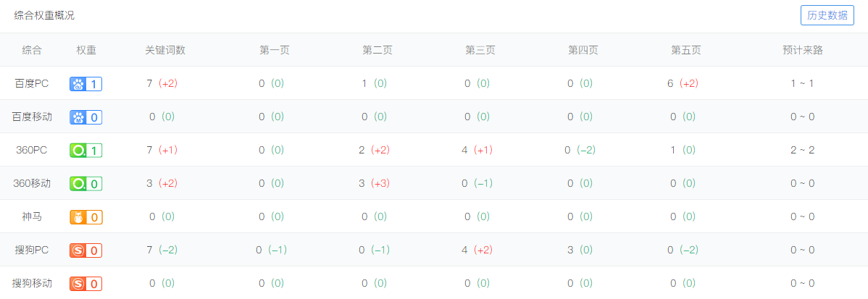Click the Baidu PC weight badge icon
The height and width of the screenshot is (299, 868).
85,84
